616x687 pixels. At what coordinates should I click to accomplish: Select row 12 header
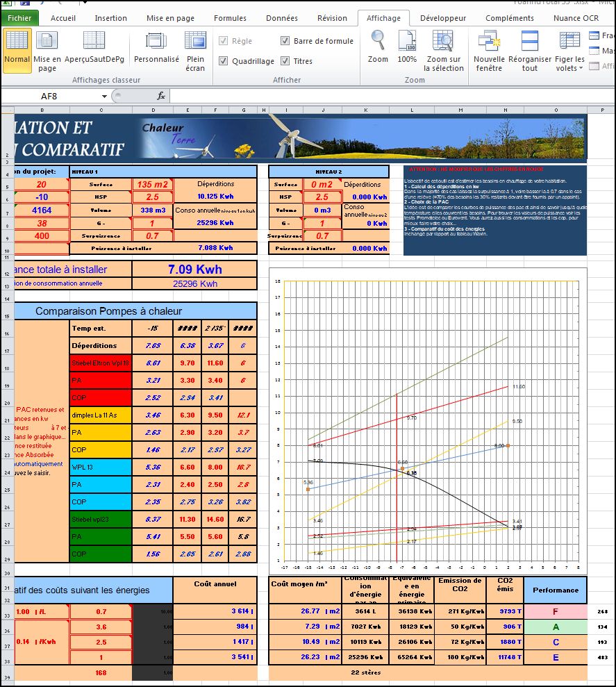[8, 270]
